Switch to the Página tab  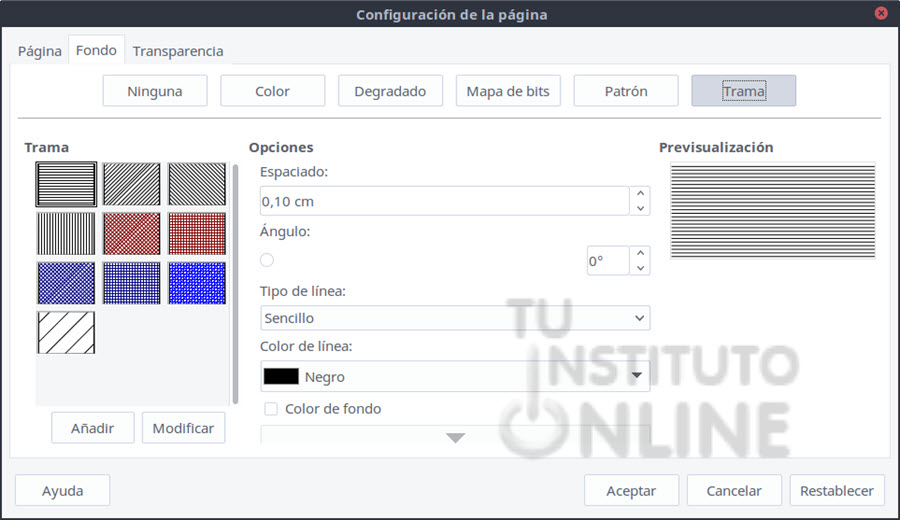click(40, 51)
